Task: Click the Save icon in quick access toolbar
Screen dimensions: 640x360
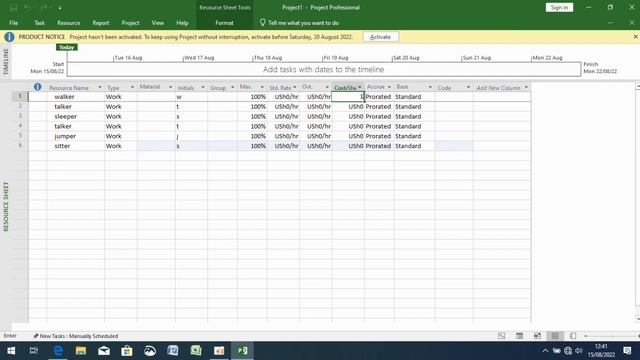Action: [13, 8]
